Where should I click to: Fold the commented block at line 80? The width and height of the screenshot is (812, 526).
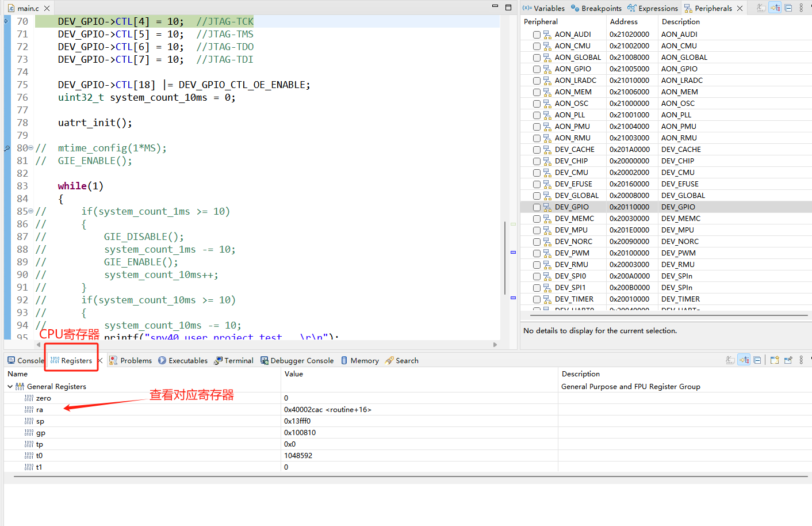pyautogui.click(x=30, y=148)
